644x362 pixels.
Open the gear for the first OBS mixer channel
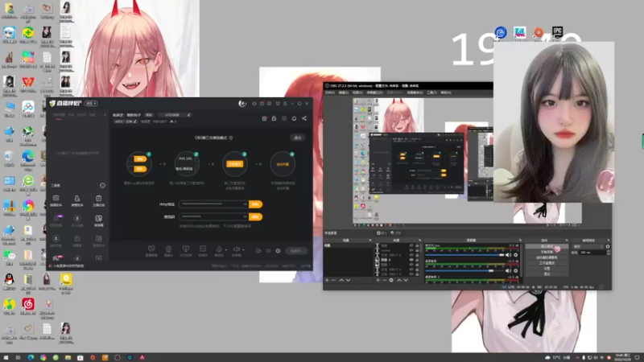[516, 255]
